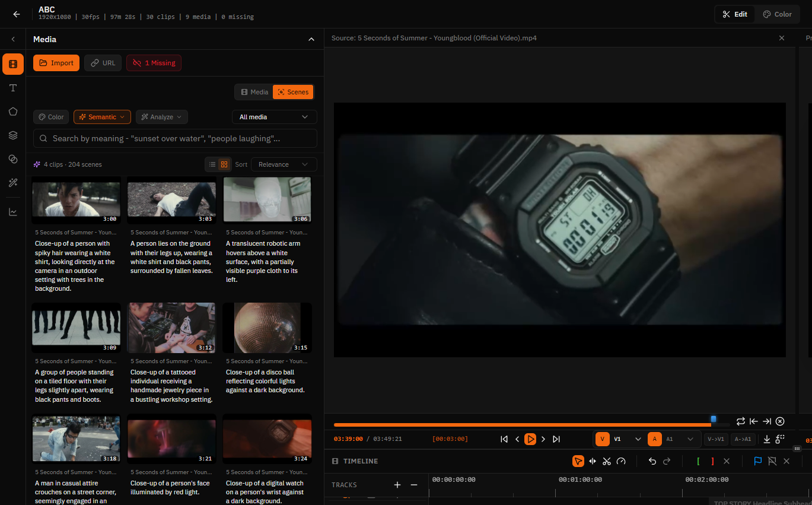Open the A1 audio track dropdown
812x505 pixels.
pyautogui.click(x=679, y=439)
